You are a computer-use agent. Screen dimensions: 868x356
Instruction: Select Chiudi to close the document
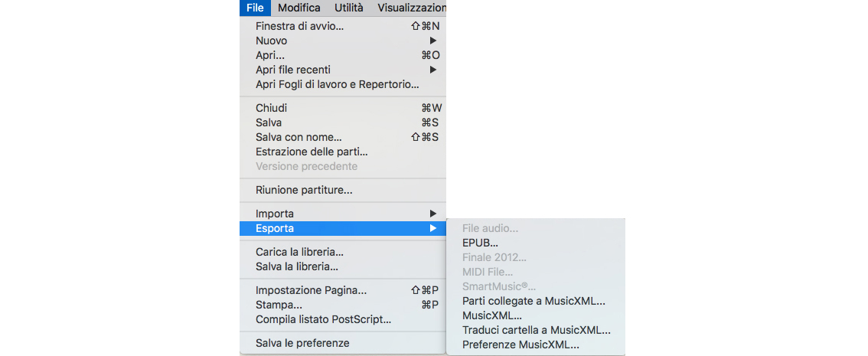271,108
